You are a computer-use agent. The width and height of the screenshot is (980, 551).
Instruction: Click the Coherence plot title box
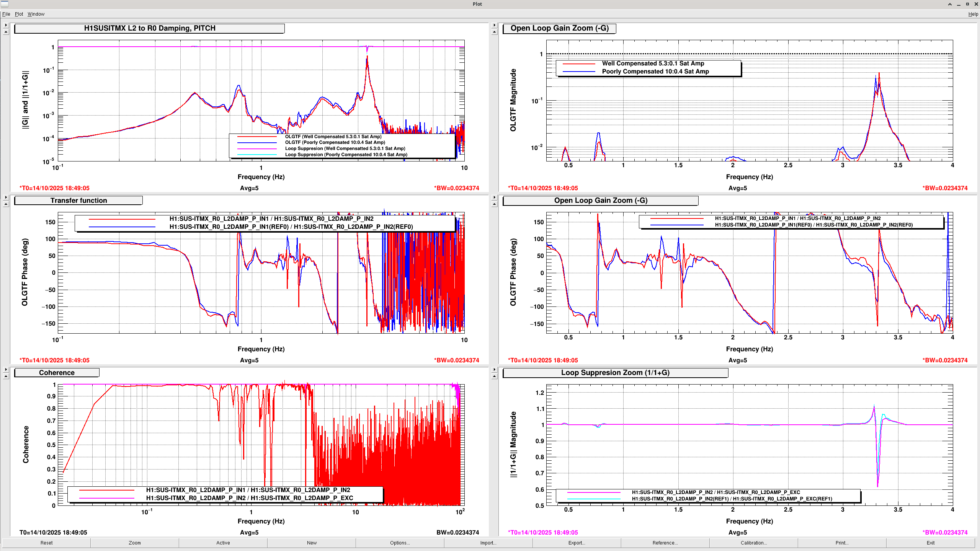tap(57, 373)
